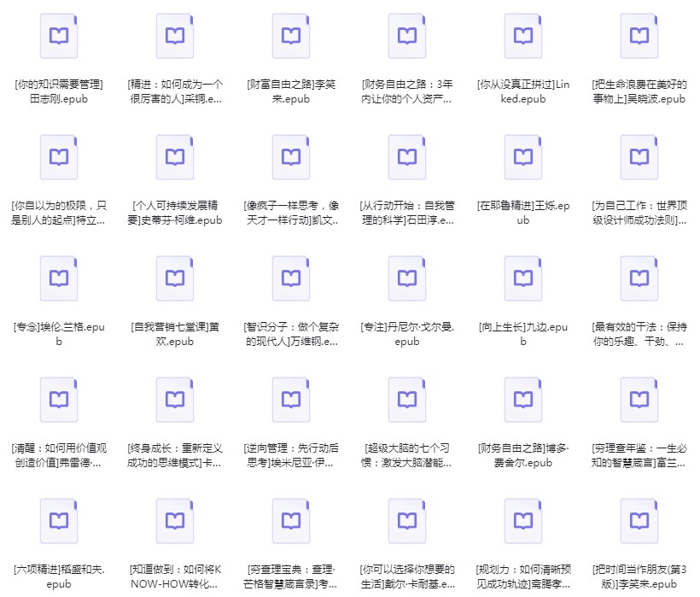Click file name text [财富自由之路]李笑来.epub
The image size is (700, 597).
pyautogui.click(x=291, y=91)
